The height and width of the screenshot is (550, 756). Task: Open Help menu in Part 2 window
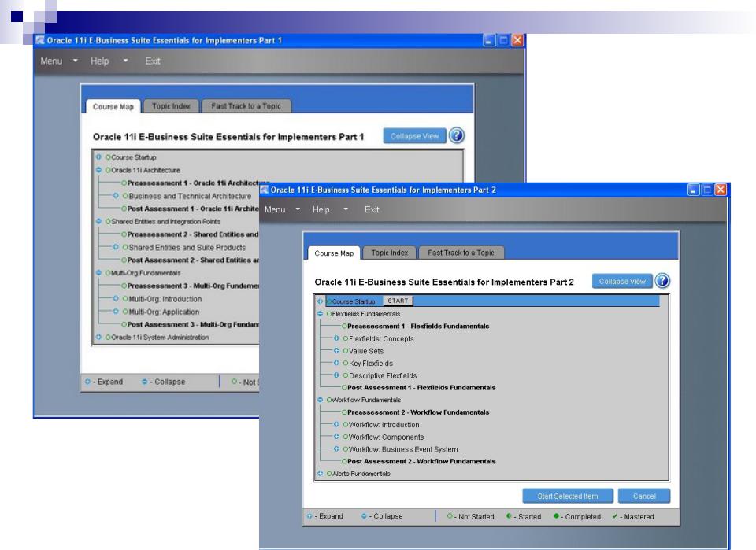[x=330, y=209]
